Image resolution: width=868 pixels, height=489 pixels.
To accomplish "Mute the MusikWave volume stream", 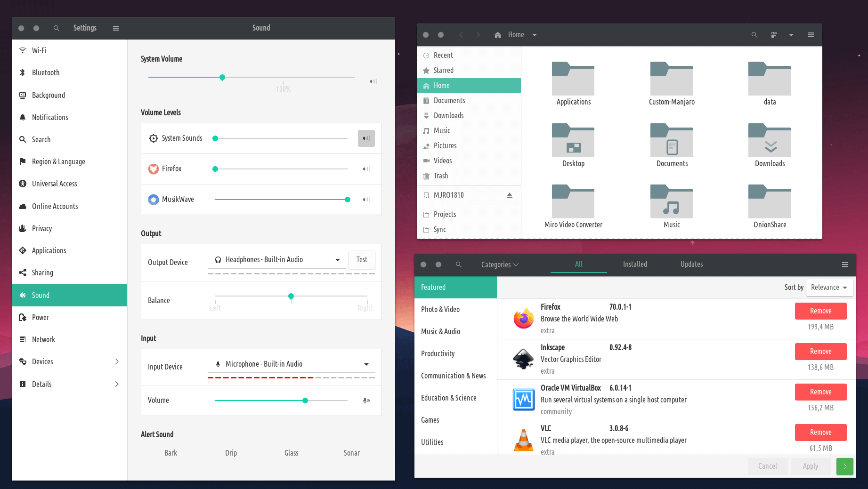I will (x=366, y=200).
